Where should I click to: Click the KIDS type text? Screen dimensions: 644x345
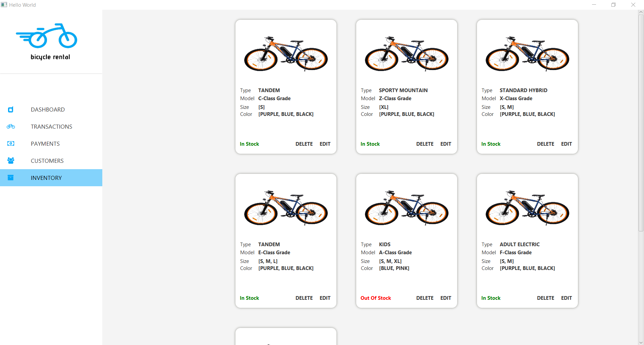[x=385, y=245]
